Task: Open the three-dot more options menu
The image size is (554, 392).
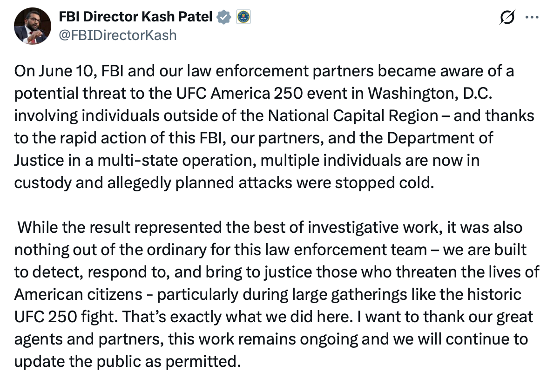Action: pyautogui.click(x=532, y=17)
